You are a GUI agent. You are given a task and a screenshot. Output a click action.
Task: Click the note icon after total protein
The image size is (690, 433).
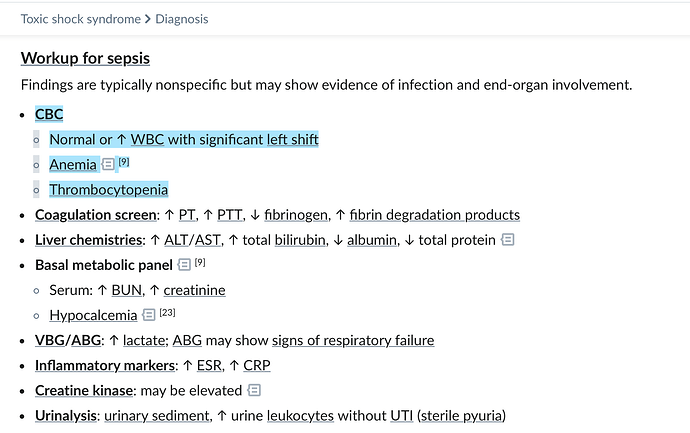508,240
